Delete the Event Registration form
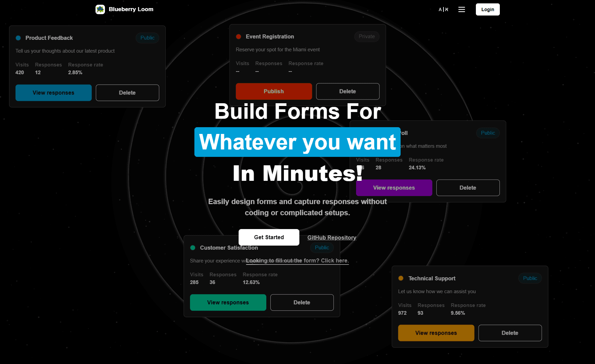The image size is (595, 364). pos(347,91)
